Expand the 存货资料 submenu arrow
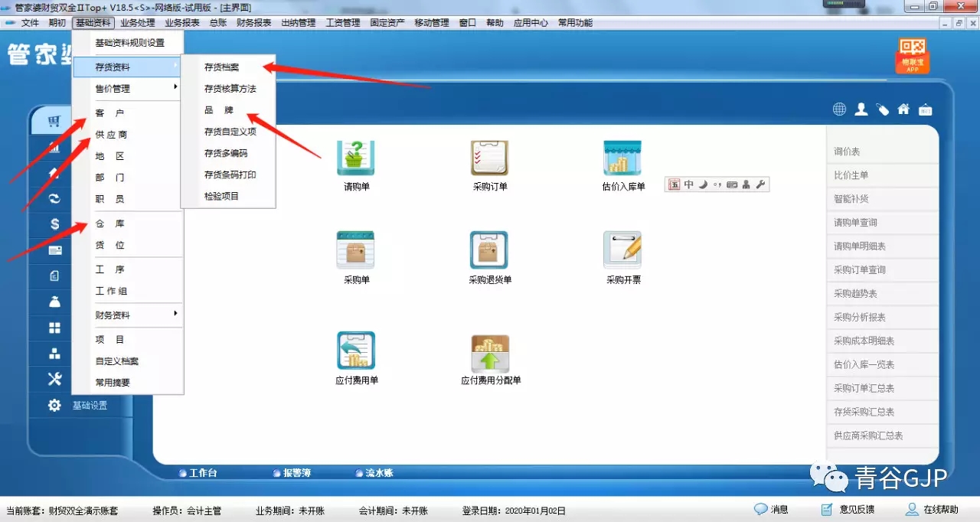The height and width of the screenshot is (522, 980). coord(174,67)
